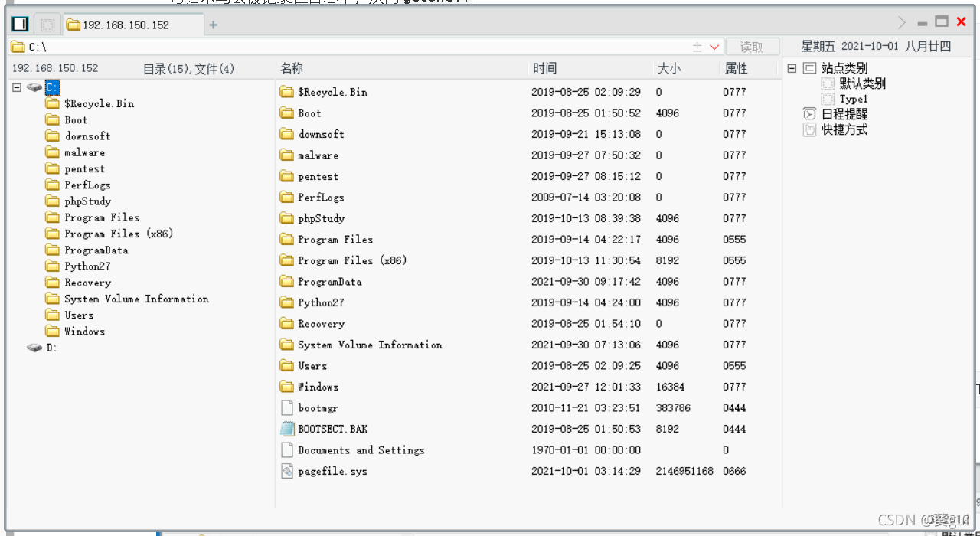Screen dimensions: 980x536
Task: Click Program Files folder icon in file list
Action: point(287,239)
